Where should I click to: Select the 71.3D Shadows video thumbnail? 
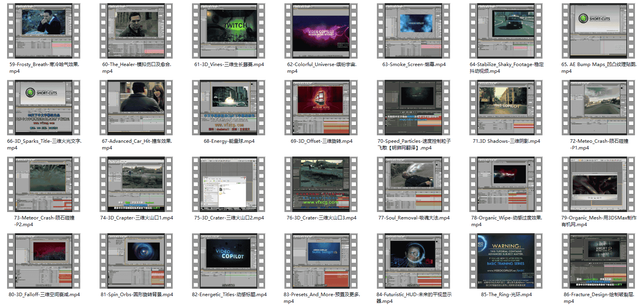tap(506, 108)
